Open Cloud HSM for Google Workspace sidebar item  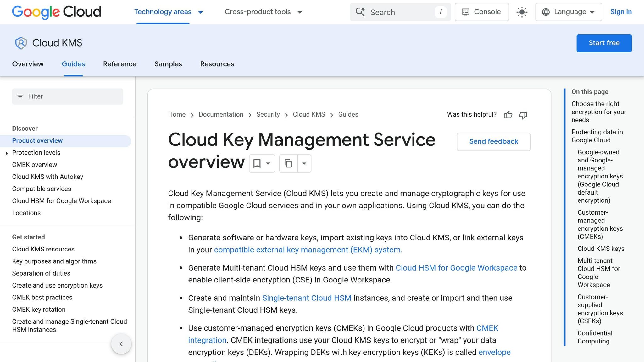(x=61, y=201)
